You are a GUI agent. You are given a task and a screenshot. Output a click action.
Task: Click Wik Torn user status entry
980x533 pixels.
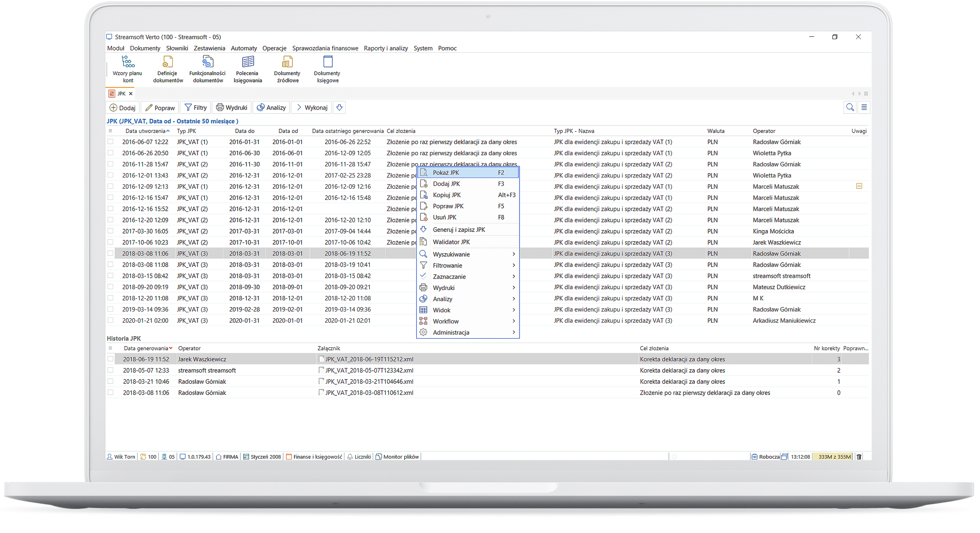click(121, 457)
